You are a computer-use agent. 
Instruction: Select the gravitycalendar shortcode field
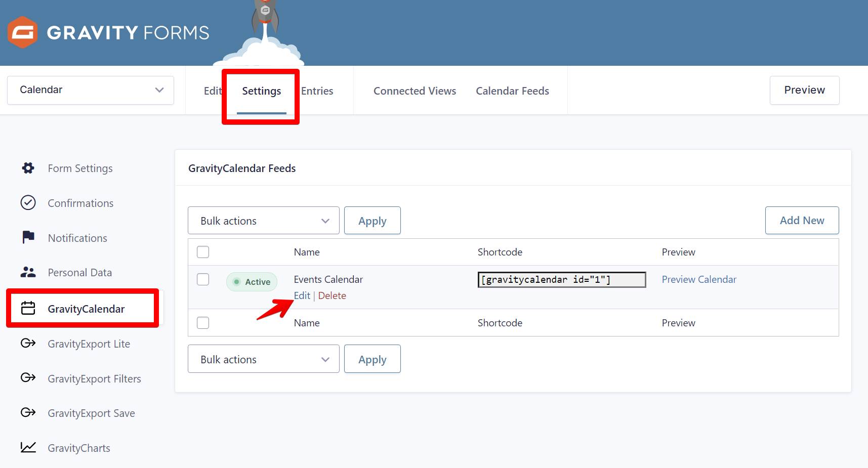click(x=561, y=280)
